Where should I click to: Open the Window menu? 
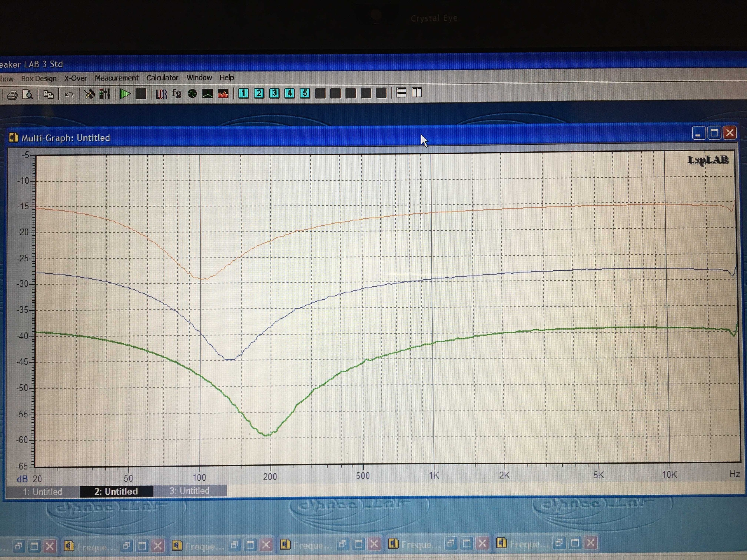tap(199, 78)
